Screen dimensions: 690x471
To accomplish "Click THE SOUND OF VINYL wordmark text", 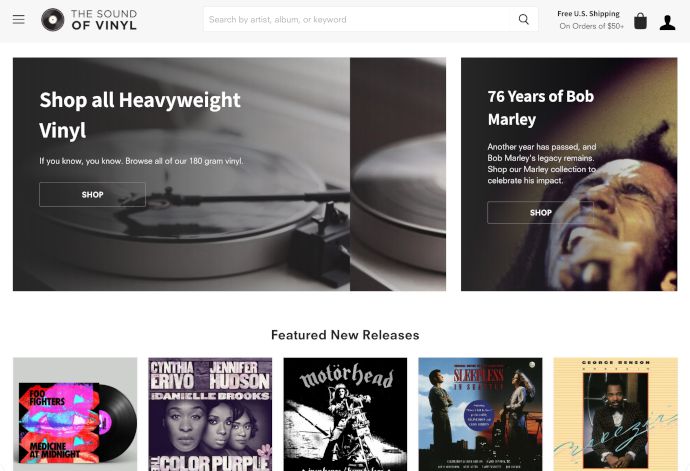I will click(104, 20).
